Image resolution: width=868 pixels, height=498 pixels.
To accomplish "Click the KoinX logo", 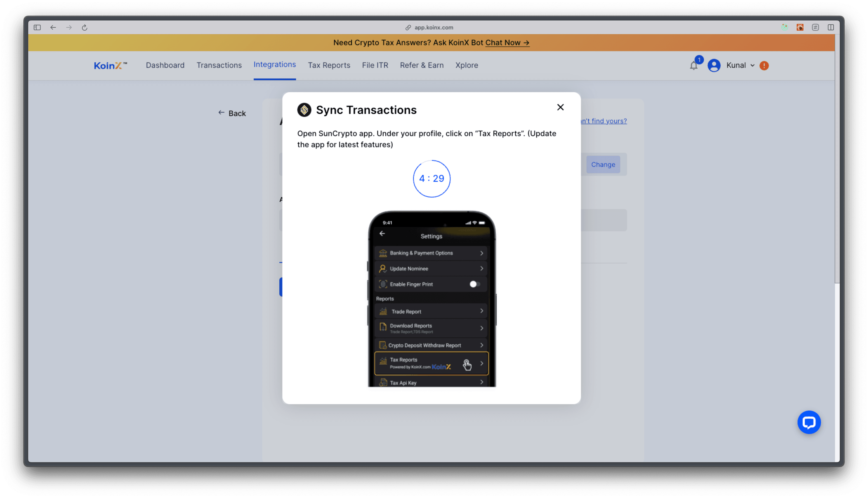I will (110, 65).
